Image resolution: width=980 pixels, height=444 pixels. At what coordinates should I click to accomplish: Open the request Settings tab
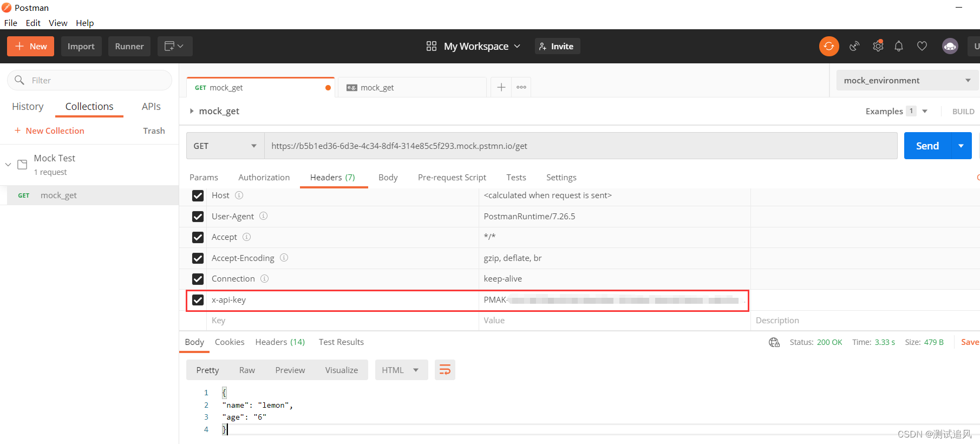point(561,177)
